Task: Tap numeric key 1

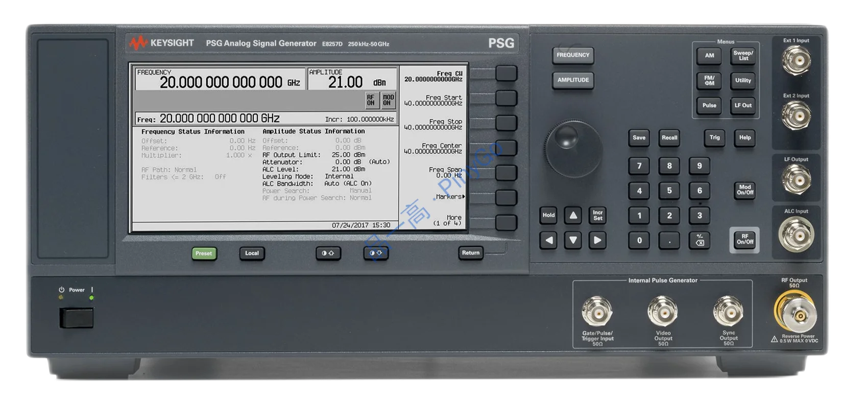Action: pos(639,216)
